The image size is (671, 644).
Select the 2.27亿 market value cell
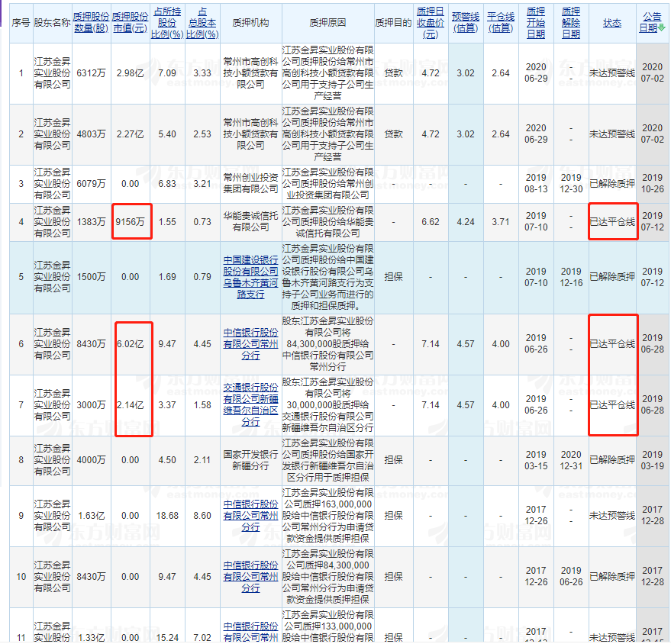tap(130, 134)
